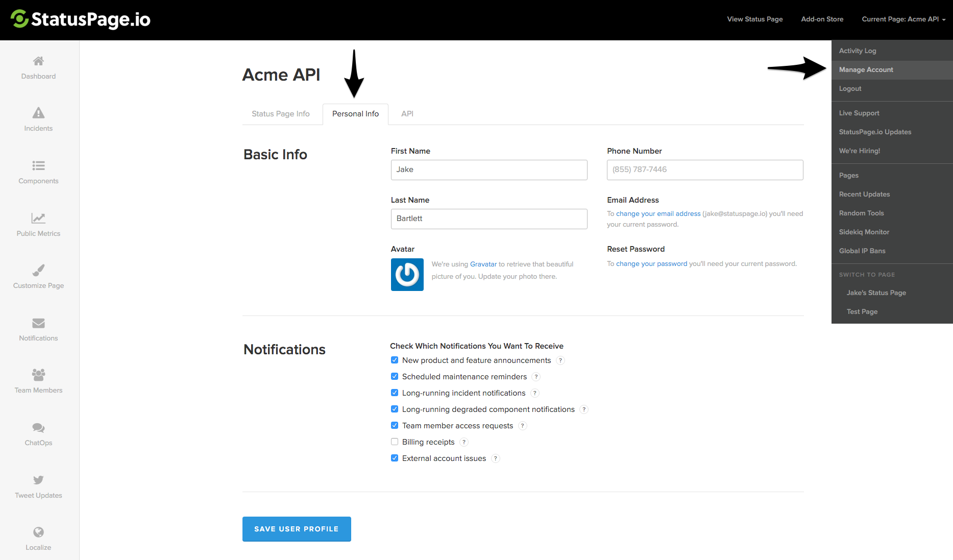Switch to Status Page Info tab
Screen dimensions: 953x560
[281, 114]
